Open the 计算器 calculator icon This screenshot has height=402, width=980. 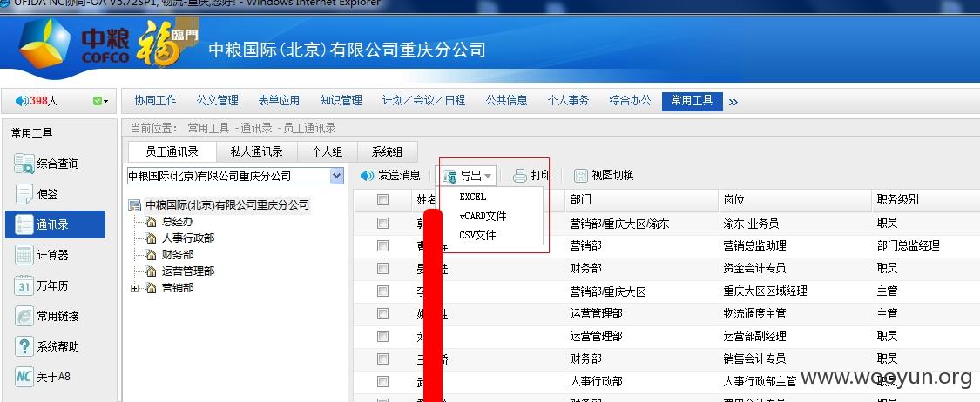pos(24,255)
